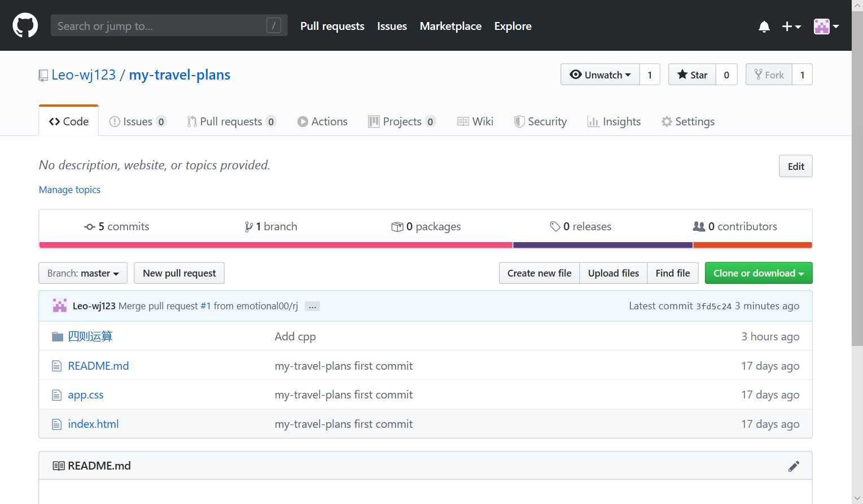Open Pull requests in top navigation
The height and width of the screenshot is (504, 863).
pos(332,26)
